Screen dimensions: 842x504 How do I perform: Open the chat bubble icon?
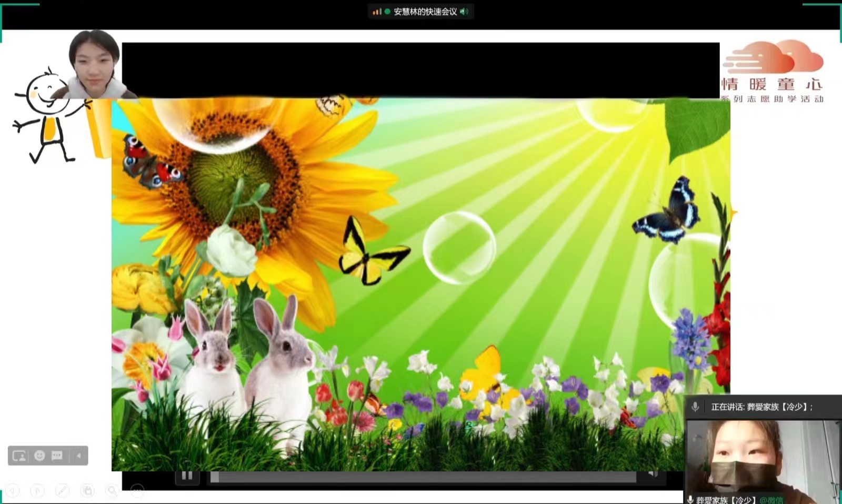pos(57,456)
